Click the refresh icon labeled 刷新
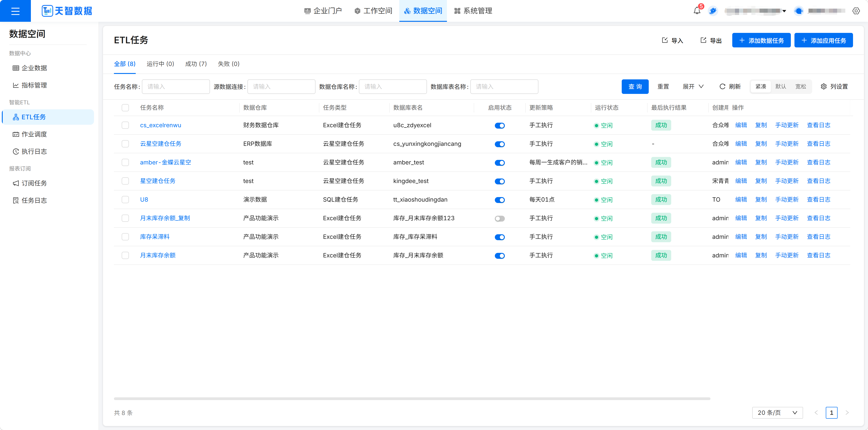 (x=723, y=87)
